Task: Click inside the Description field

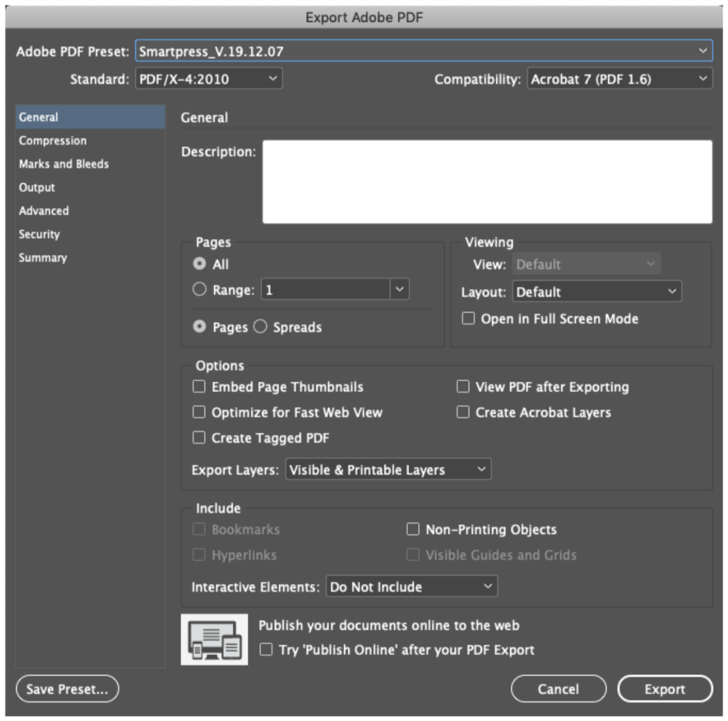Action: tap(487, 181)
